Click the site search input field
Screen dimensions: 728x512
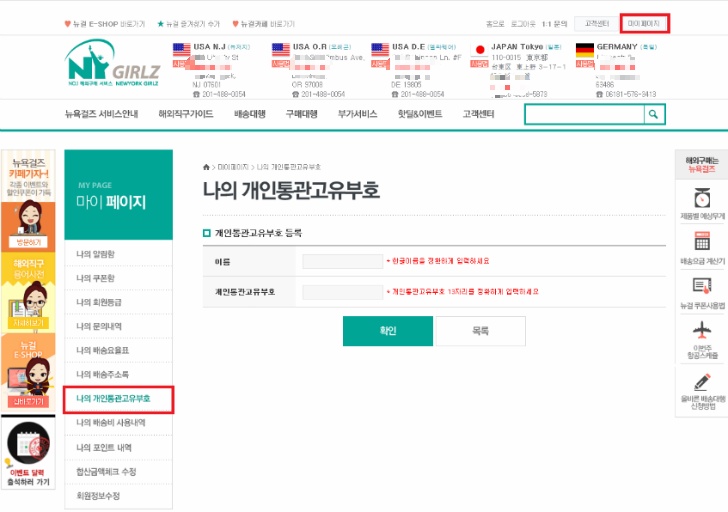pyautogui.click(x=585, y=114)
